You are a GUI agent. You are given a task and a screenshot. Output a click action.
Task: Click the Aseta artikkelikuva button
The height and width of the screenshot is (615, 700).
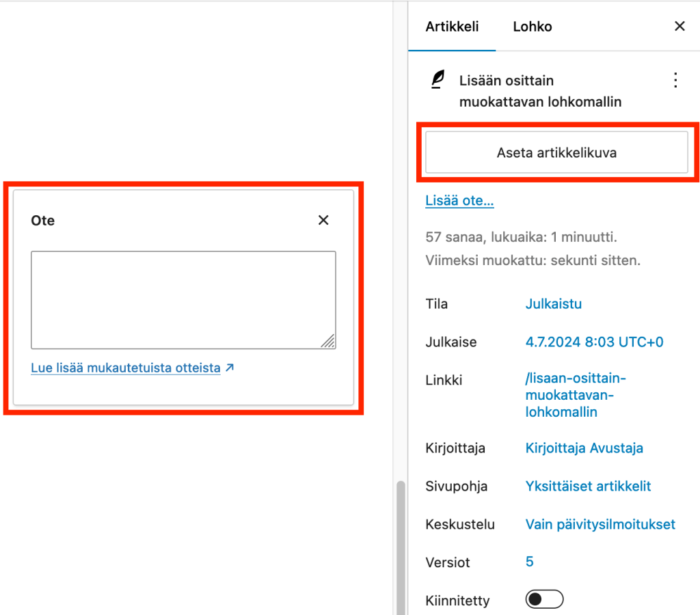coord(556,152)
